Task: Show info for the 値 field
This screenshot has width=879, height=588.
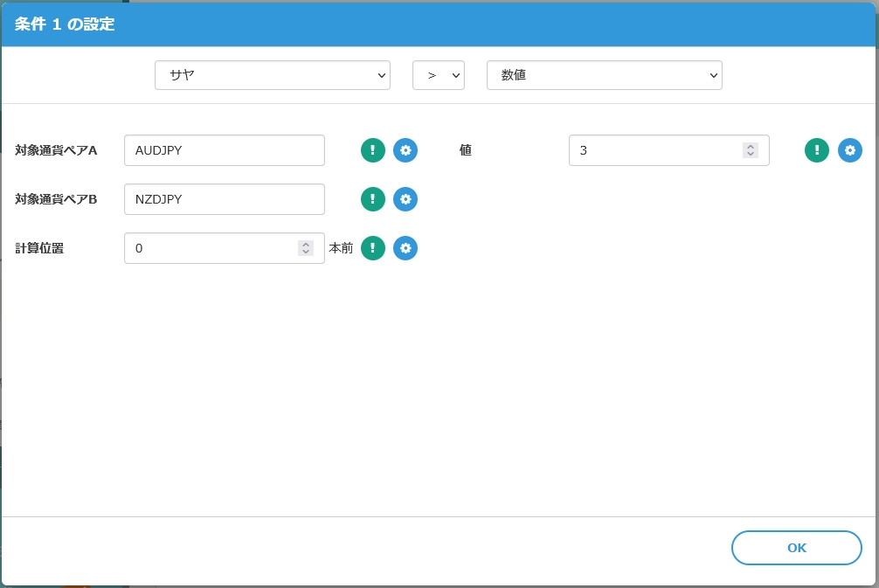Action: pyautogui.click(x=817, y=150)
